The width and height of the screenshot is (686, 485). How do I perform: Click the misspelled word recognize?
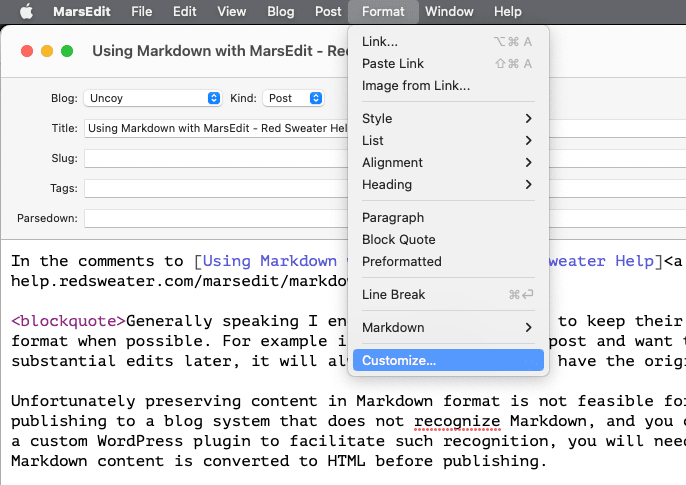pyautogui.click(x=457, y=421)
